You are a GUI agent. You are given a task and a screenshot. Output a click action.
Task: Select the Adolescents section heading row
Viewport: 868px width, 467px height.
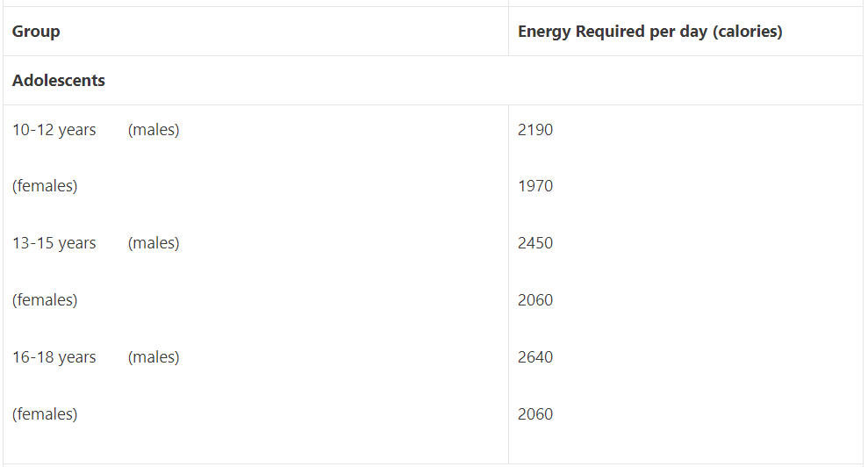click(x=59, y=81)
